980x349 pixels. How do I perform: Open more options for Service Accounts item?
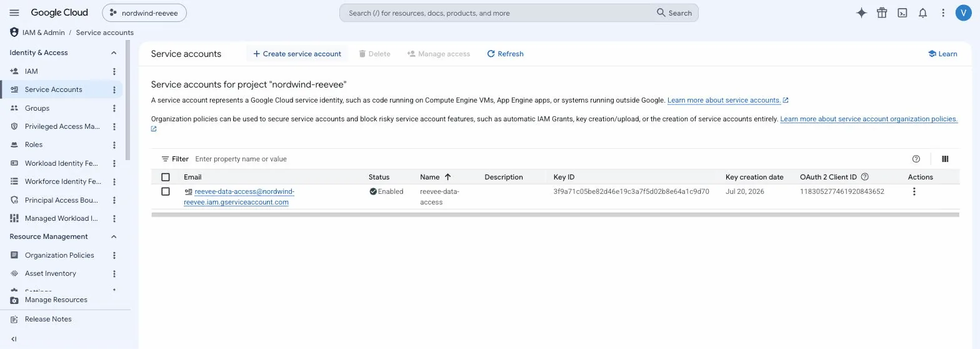pyautogui.click(x=114, y=89)
